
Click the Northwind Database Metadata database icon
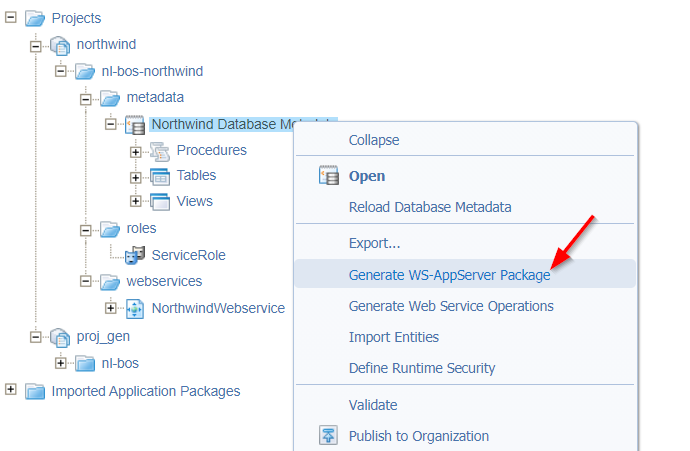point(134,125)
